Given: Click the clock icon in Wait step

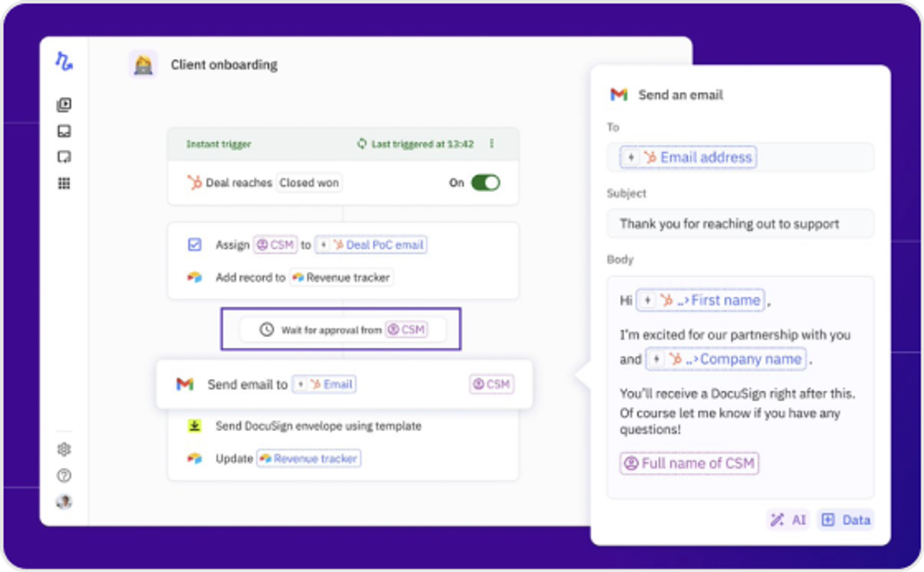Looking at the screenshot, I should (267, 330).
